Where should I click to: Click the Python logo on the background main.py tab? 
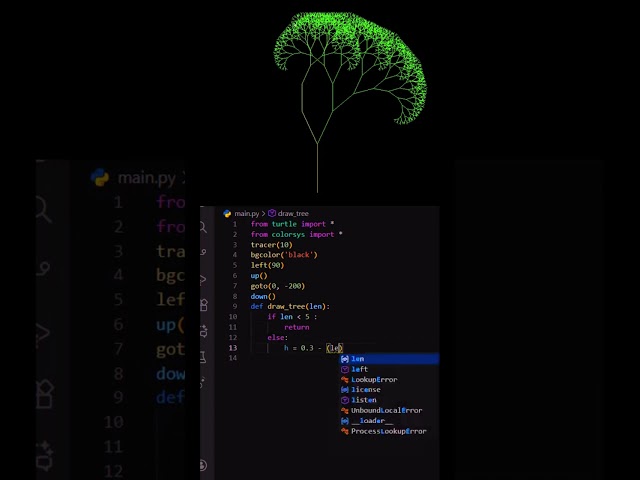coord(100,178)
